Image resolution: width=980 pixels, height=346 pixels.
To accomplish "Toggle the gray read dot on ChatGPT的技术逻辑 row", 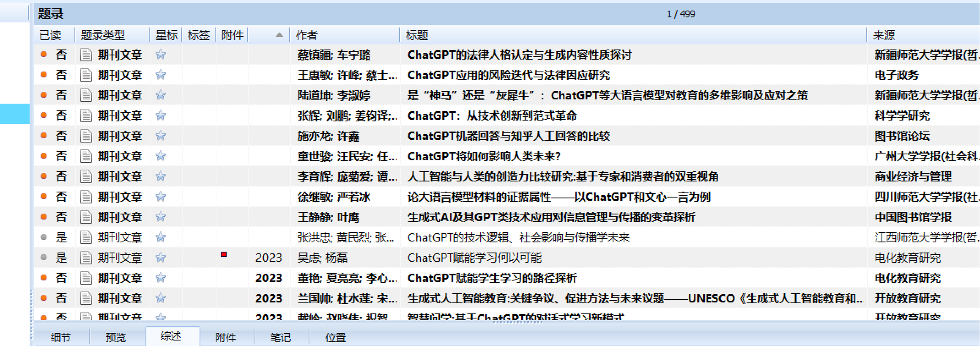I will click(44, 237).
